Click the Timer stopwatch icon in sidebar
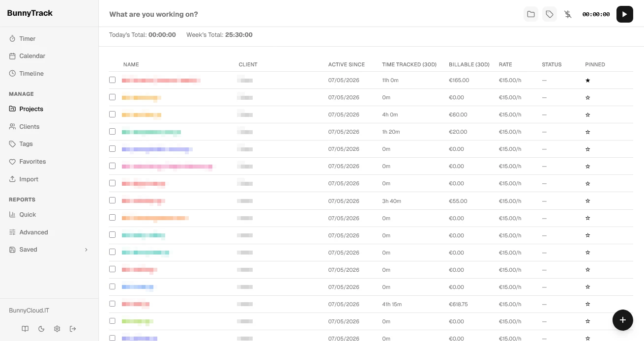Screen dimensions: 644x341 point(12,39)
